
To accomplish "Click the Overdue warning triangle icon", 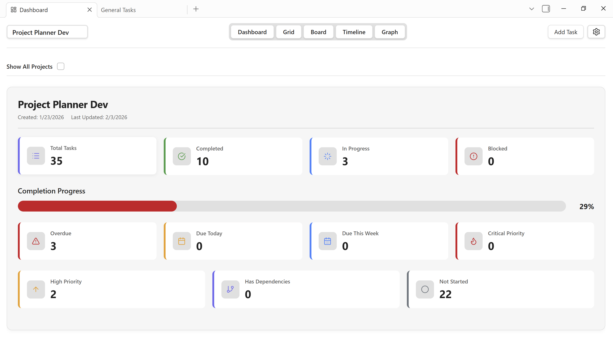I will (x=36, y=241).
